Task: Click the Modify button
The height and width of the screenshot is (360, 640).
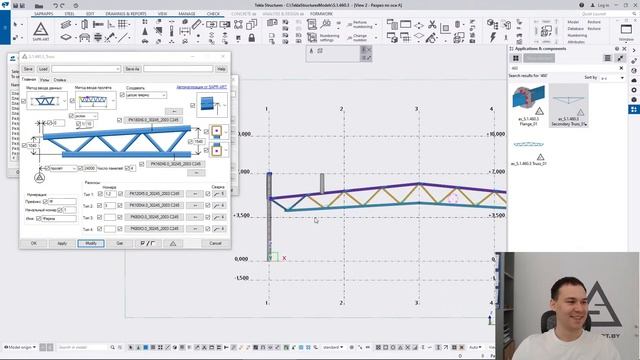Action: (x=91, y=244)
